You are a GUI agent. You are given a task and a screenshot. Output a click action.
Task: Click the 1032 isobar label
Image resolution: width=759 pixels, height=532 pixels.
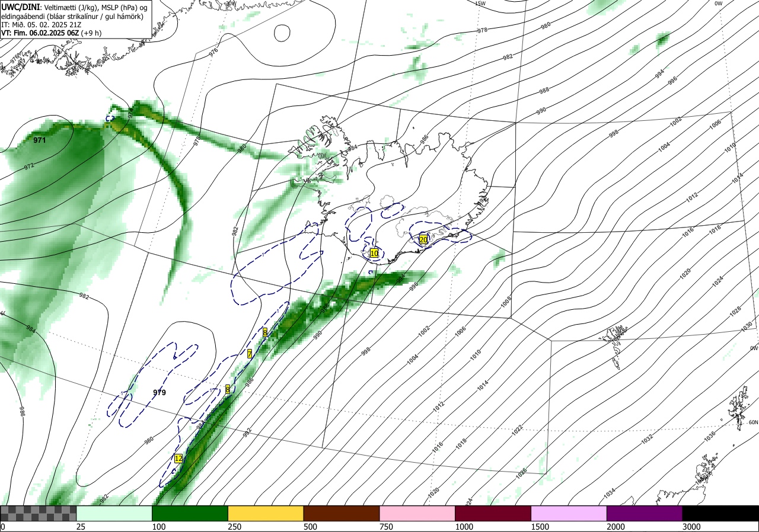[x=646, y=438]
